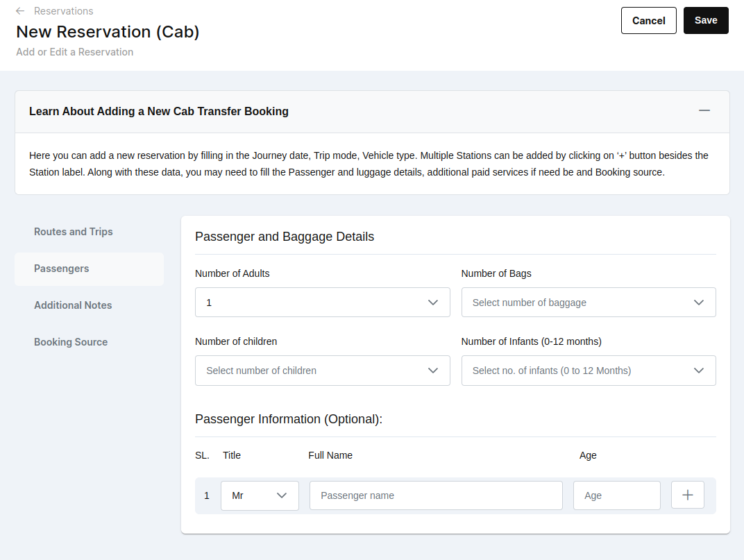This screenshot has width=744, height=560.
Task: Click the back arrow beside Reservations
Action: (20, 11)
